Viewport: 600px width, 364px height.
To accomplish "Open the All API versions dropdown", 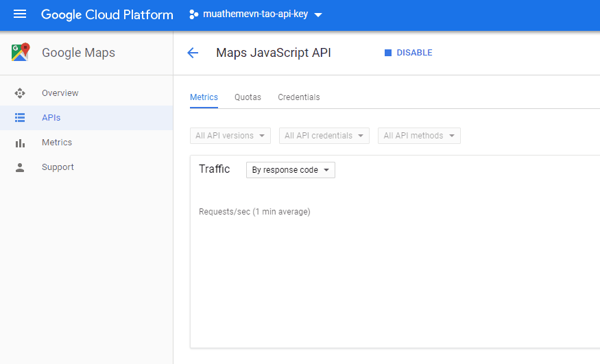I will point(230,136).
